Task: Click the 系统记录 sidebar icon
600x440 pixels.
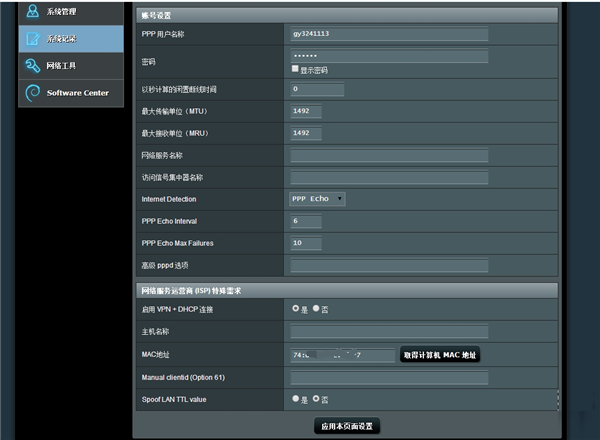Action: (x=32, y=39)
